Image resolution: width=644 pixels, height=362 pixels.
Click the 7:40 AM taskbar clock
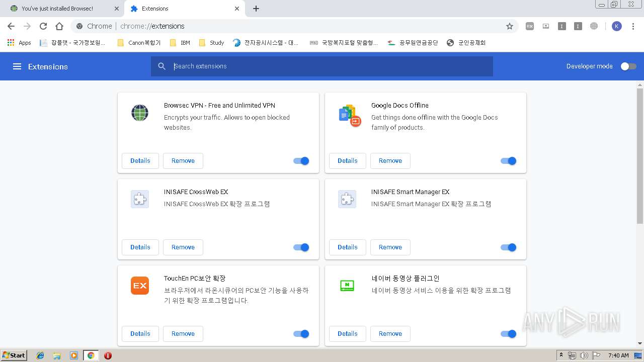[x=618, y=355]
